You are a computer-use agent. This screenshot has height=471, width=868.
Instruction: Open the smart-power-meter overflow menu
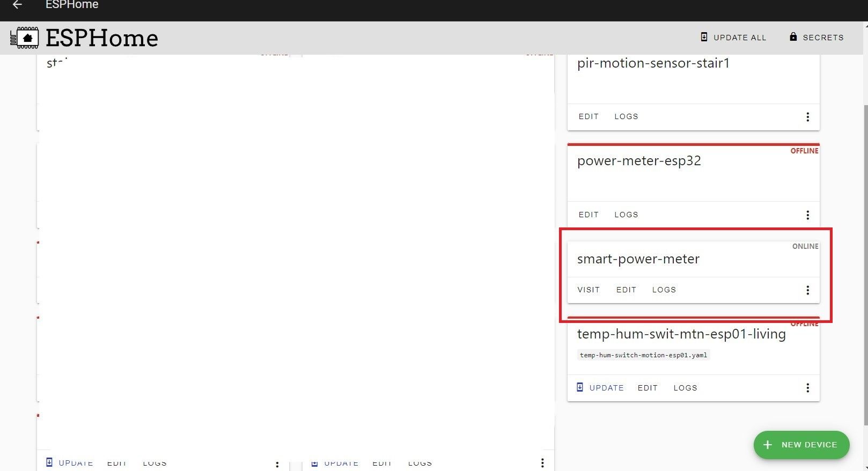point(807,290)
